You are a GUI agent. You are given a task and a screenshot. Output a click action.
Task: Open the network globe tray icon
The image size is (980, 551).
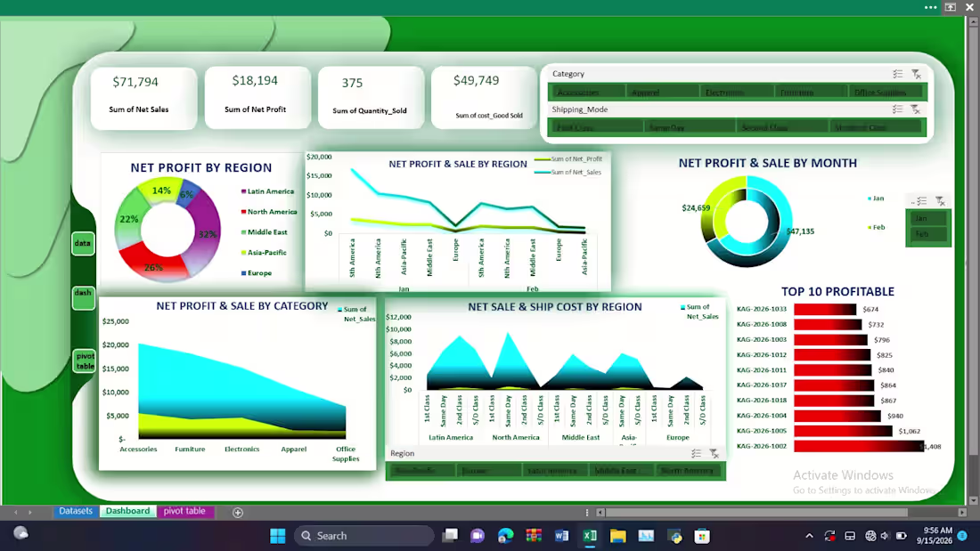click(870, 536)
